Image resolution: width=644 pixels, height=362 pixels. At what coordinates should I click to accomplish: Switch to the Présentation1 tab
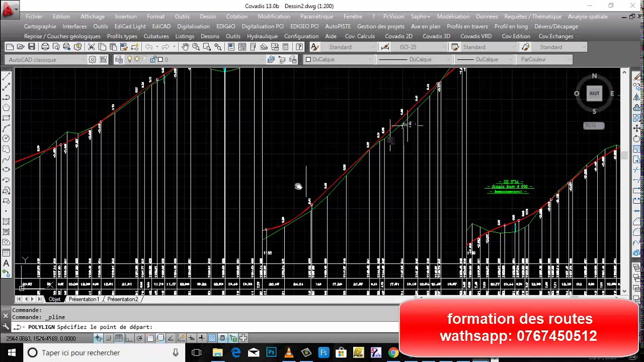point(84,299)
